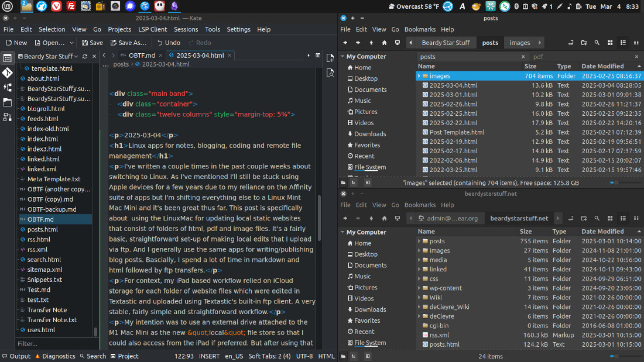
Task: Click the Beardy Star Stuff breadcrumb button
Action: pyautogui.click(x=446, y=43)
